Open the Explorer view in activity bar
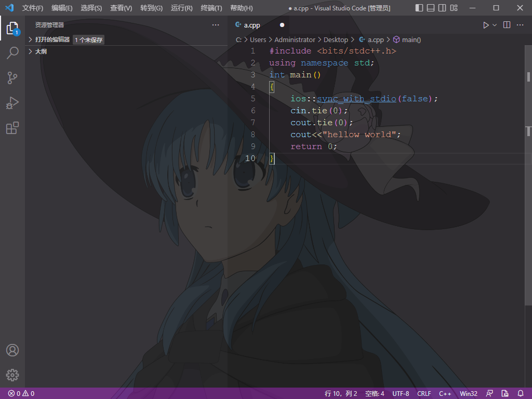 12,28
